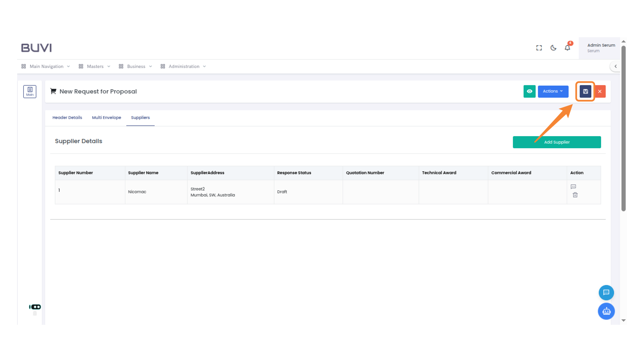
Task: Click the green eye preview button
Action: tap(529, 91)
